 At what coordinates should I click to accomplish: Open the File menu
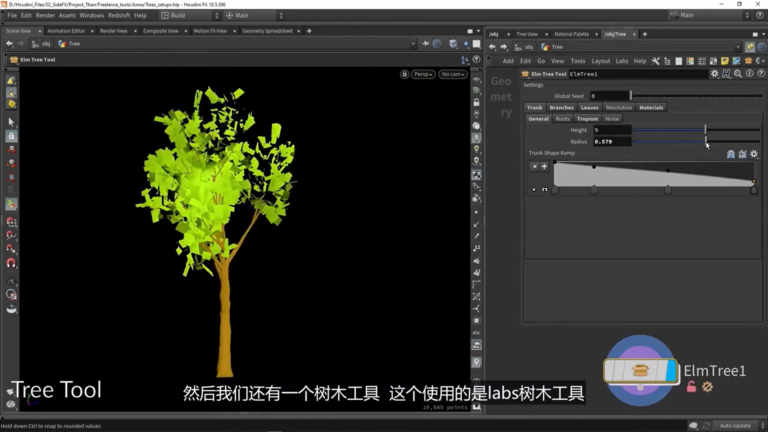12,16
